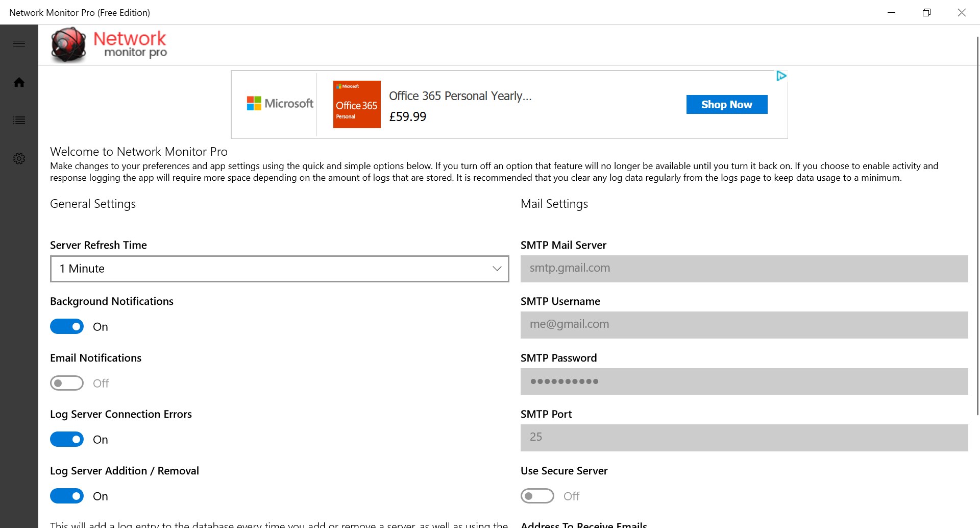Go to the Home page icon
This screenshot has width=980, height=528.
[19, 82]
